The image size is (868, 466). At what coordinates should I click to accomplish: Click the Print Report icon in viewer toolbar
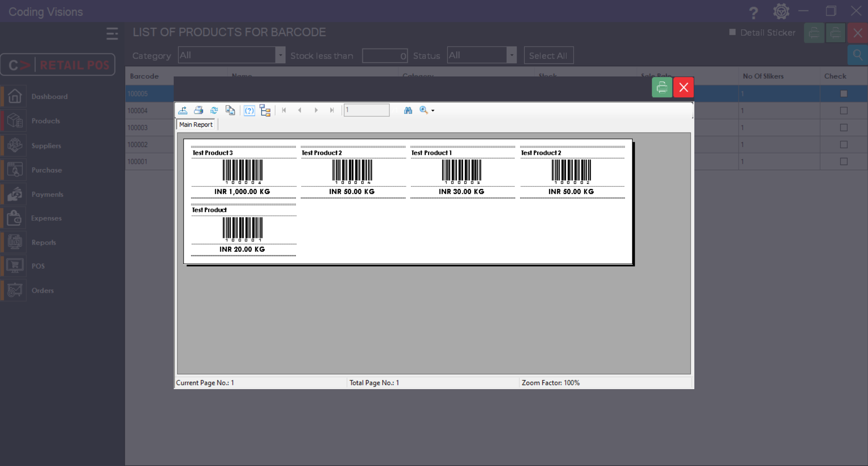click(199, 110)
